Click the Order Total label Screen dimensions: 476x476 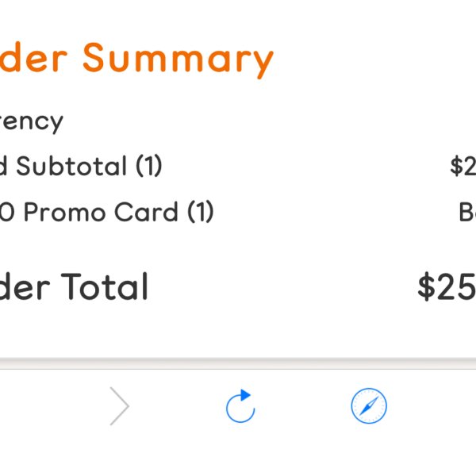(74, 286)
